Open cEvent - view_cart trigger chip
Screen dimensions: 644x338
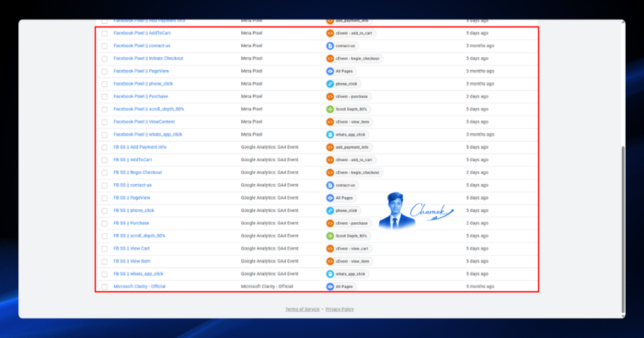[x=348, y=249]
